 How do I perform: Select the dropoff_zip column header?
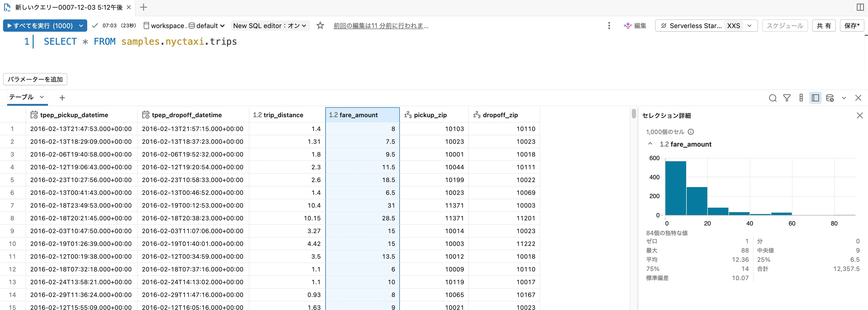(x=504, y=115)
